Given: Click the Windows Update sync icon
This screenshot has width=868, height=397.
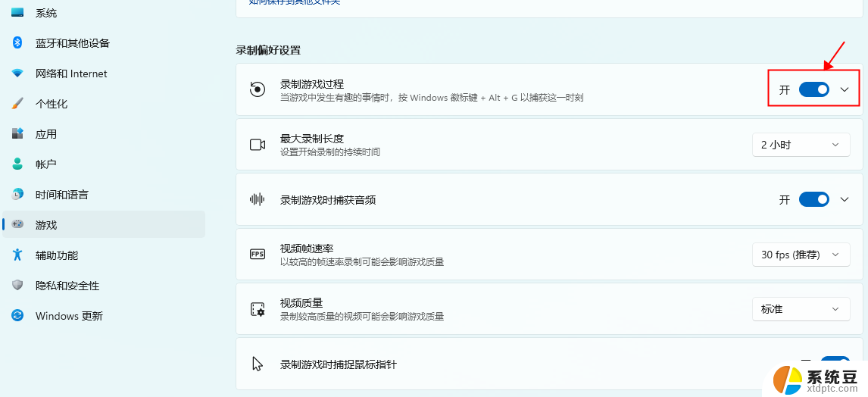Looking at the screenshot, I should coord(17,316).
